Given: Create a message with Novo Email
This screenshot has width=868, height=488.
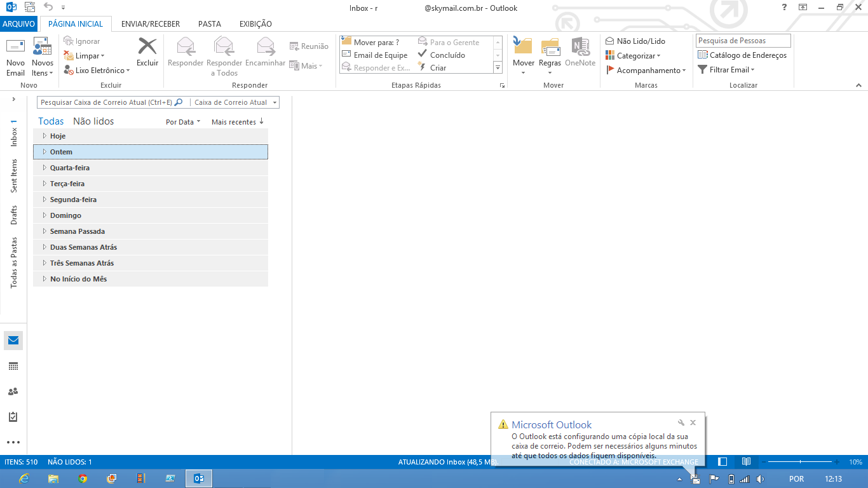Looking at the screenshot, I should pyautogui.click(x=15, y=57).
